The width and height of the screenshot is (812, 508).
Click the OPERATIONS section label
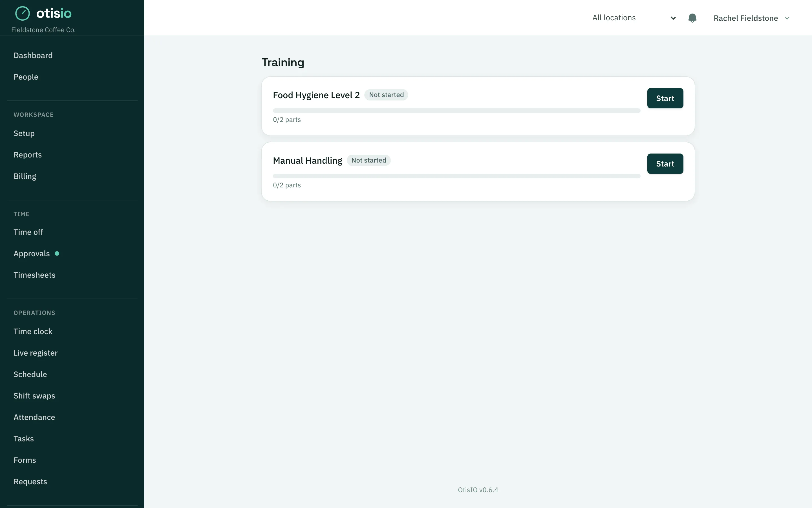coord(34,313)
